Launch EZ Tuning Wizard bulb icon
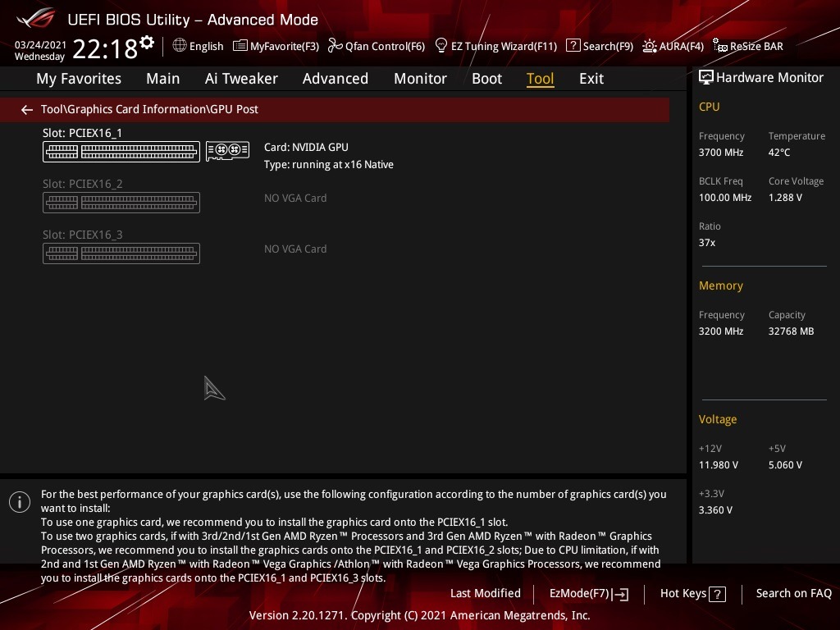The height and width of the screenshot is (630, 840). (441, 46)
